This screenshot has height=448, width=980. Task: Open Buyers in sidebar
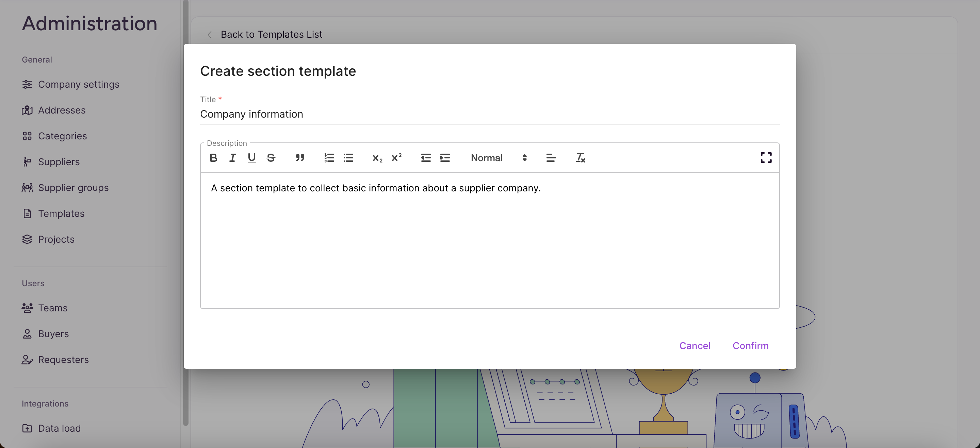point(45,334)
